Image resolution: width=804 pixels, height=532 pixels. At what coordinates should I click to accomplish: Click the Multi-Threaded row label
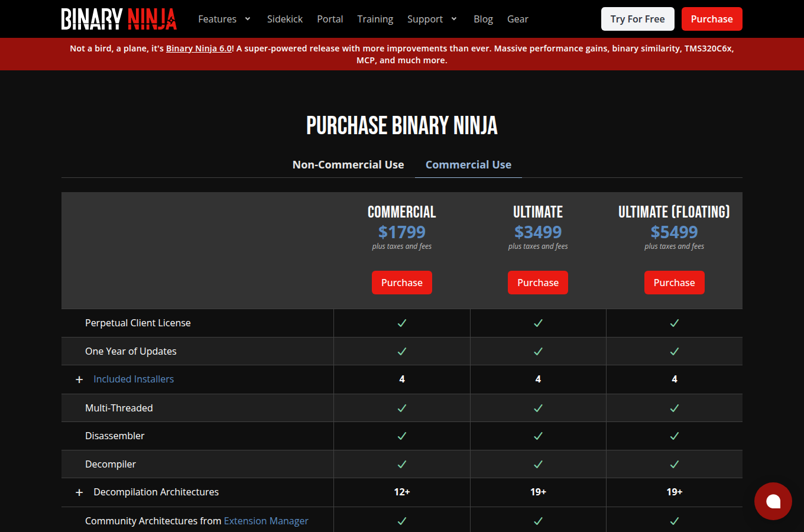coord(119,408)
